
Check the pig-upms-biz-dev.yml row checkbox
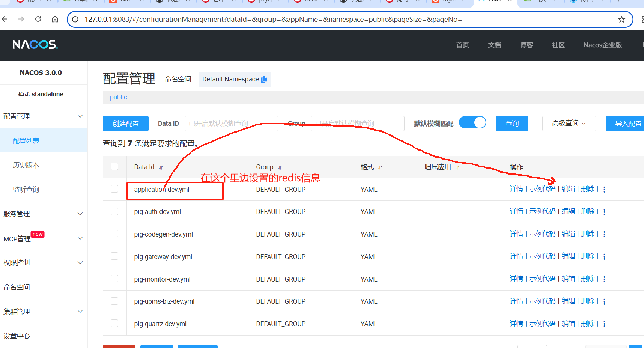point(114,301)
